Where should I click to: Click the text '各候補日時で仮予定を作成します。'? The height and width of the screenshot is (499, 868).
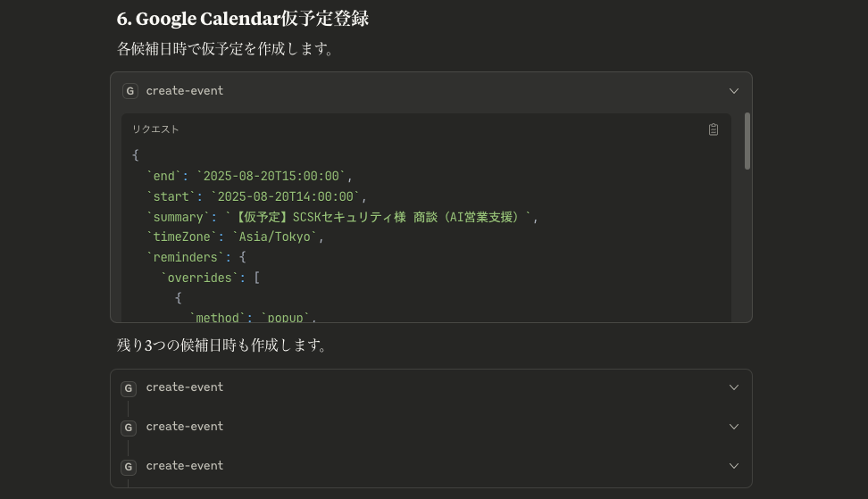(x=227, y=49)
